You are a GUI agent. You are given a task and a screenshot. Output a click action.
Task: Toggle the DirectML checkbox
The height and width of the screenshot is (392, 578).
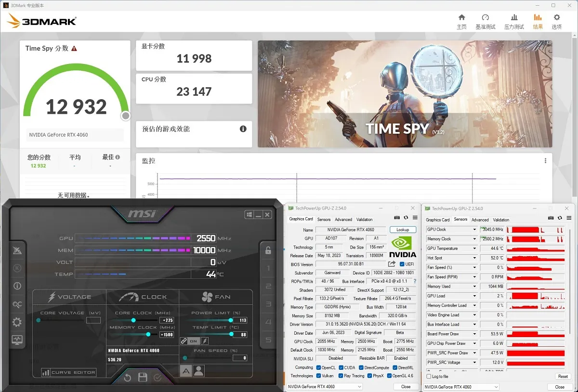click(395, 367)
